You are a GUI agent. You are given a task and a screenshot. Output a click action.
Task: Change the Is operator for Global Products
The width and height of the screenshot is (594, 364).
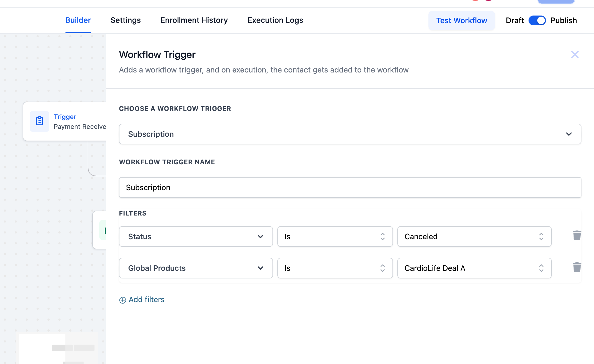(335, 268)
